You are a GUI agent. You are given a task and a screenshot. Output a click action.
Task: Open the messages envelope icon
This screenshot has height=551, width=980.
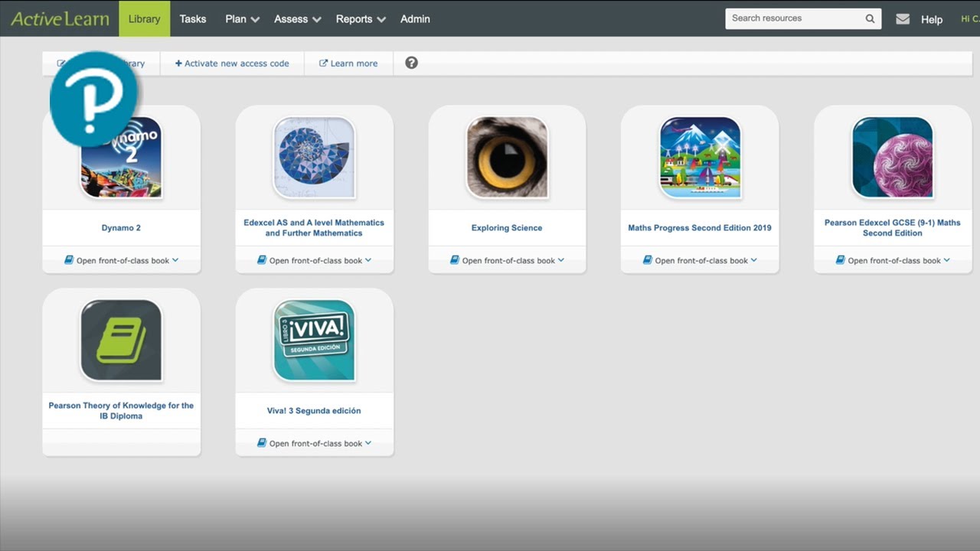pyautogui.click(x=902, y=19)
